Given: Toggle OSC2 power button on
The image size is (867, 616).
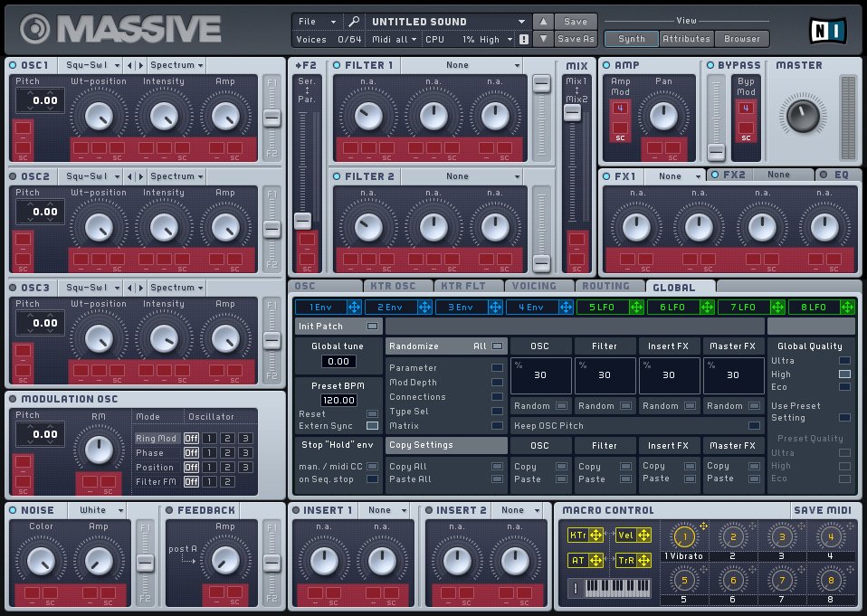Looking at the screenshot, I should (13, 176).
